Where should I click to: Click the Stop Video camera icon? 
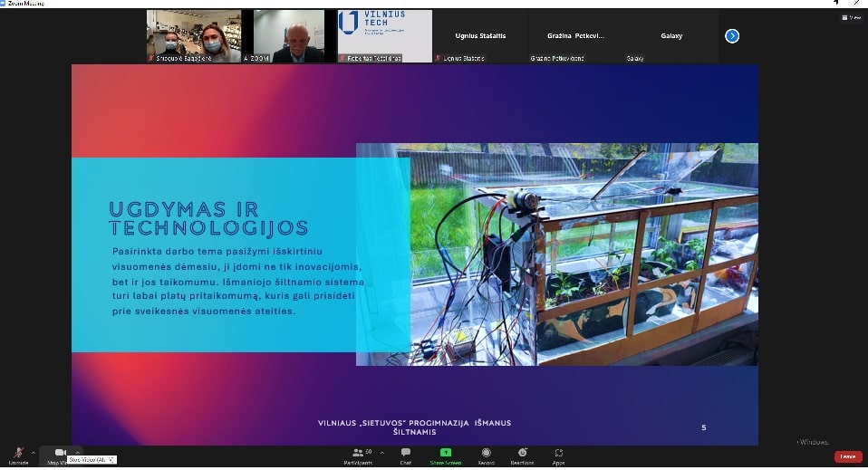pyautogui.click(x=60, y=452)
